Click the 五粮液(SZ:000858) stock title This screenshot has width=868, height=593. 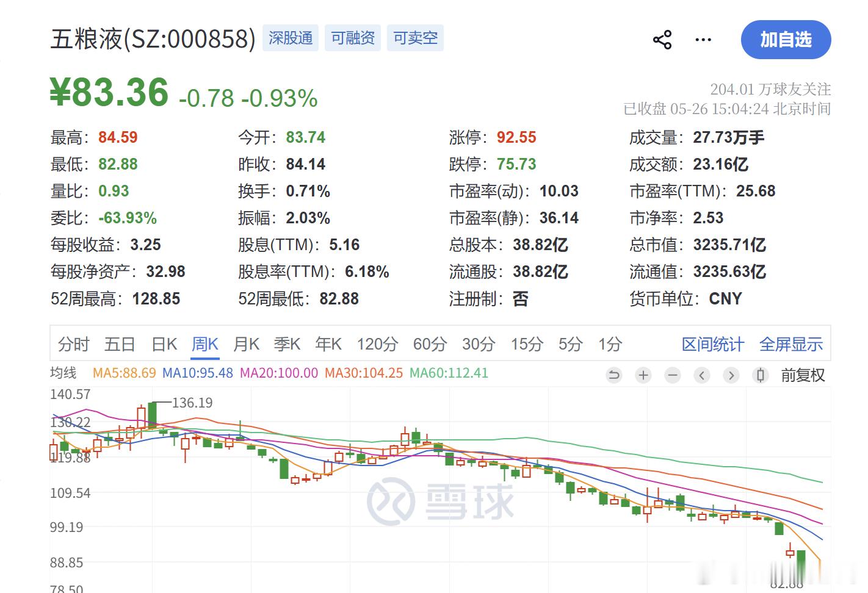(153, 38)
